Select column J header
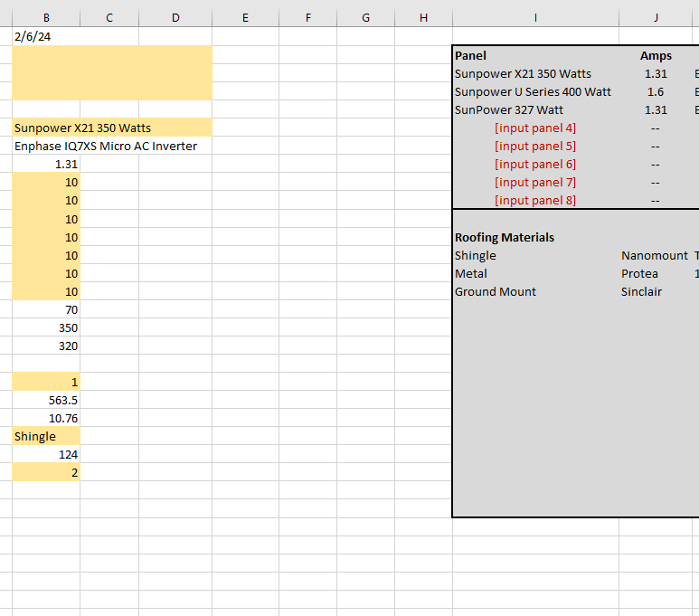Screen dimensions: 699x616 656,18
